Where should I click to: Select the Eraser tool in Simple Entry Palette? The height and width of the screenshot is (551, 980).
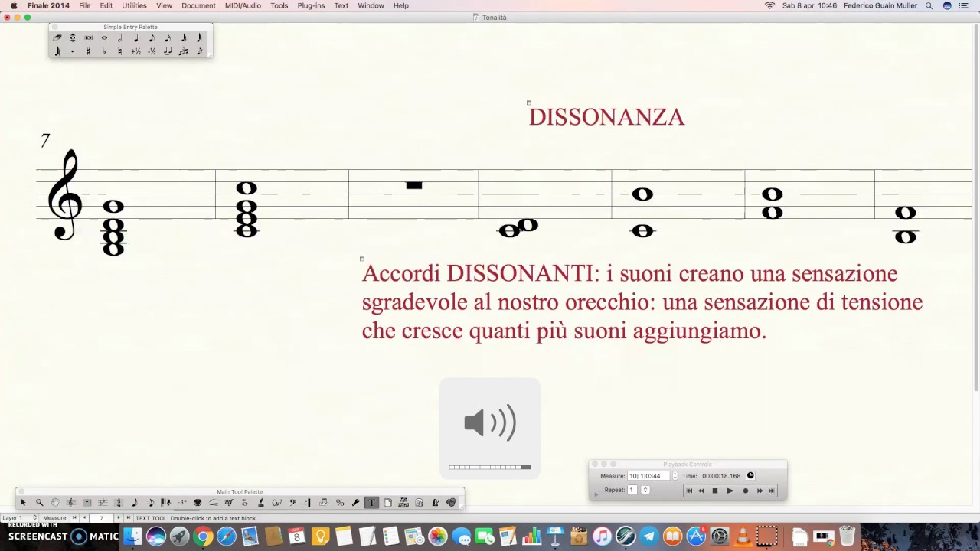click(57, 37)
